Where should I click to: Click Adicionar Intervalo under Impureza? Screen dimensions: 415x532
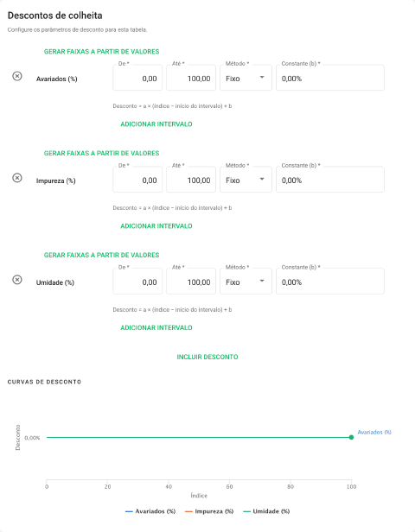point(156,226)
